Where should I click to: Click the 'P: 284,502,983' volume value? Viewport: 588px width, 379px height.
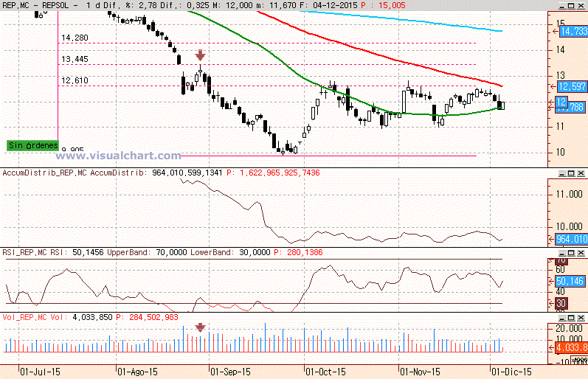(x=147, y=317)
